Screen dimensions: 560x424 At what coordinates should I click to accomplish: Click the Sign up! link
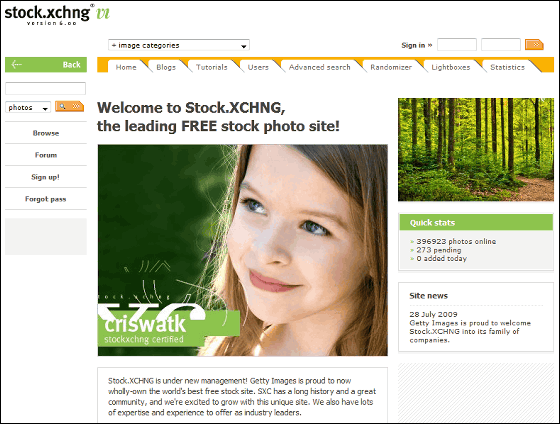click(x=46, y=177)
